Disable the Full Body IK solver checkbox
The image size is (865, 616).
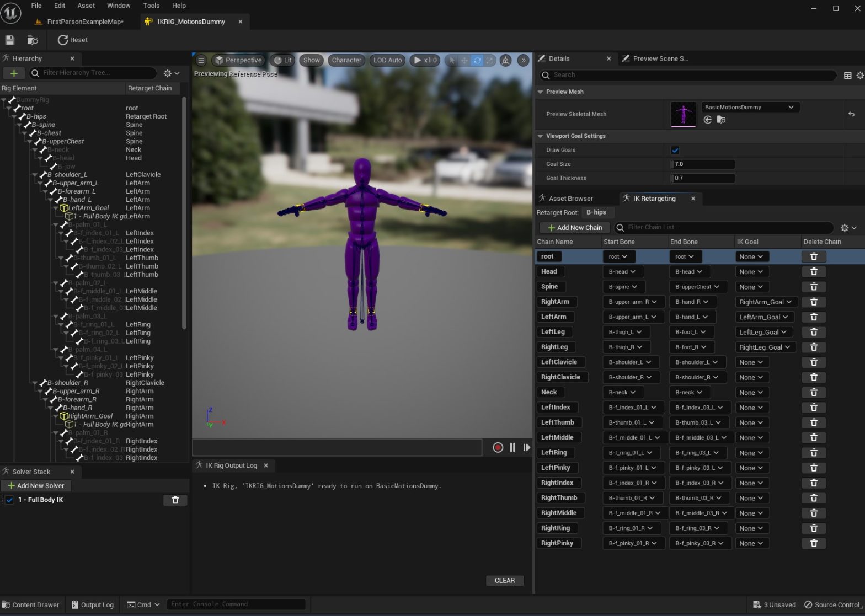coord(9,500)
